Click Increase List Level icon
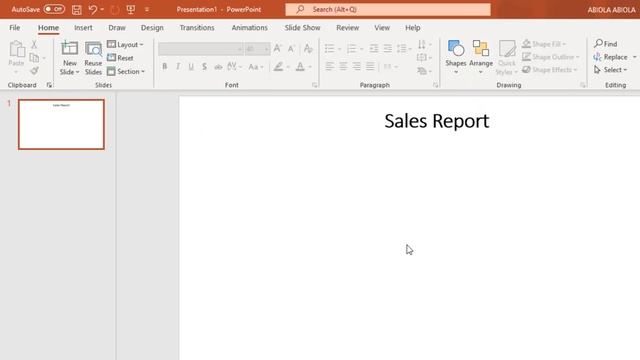 coord(387,49)
